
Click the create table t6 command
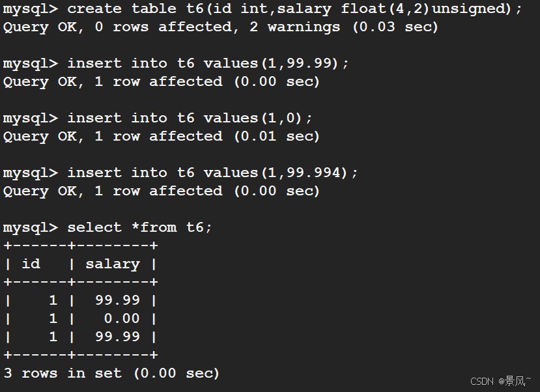click(x=294, y=8)
